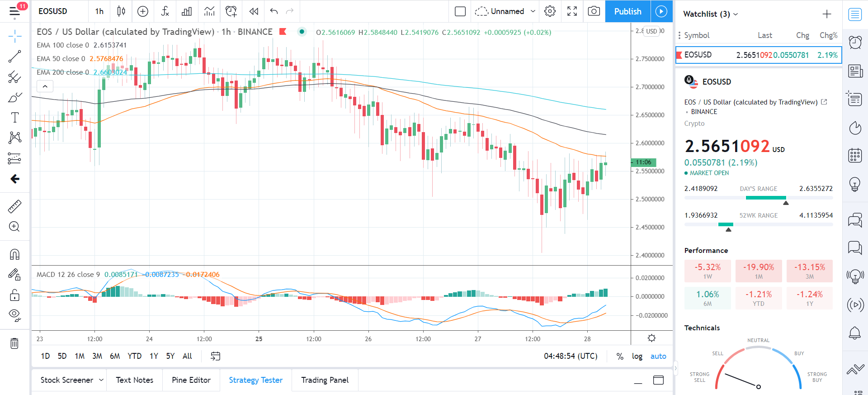Switch to the Pine Editor tab

[191, 380]
